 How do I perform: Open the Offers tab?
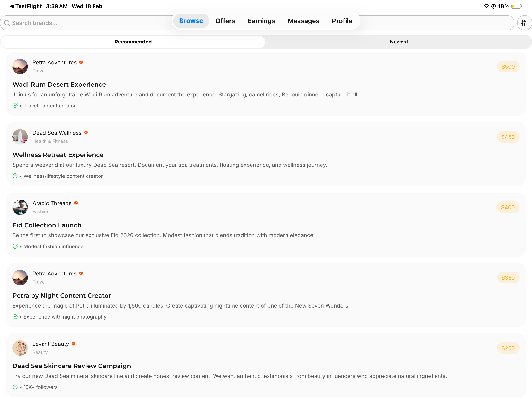225,21
